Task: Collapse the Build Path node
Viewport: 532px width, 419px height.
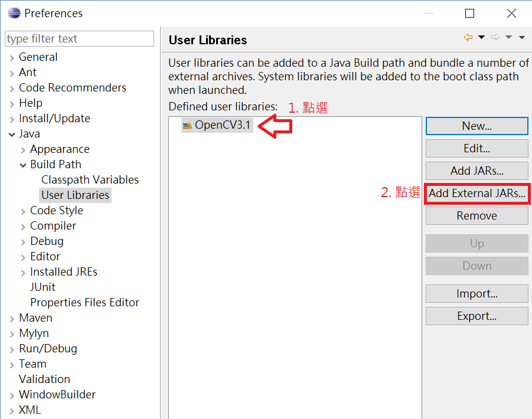Action: tap(23, 165)
